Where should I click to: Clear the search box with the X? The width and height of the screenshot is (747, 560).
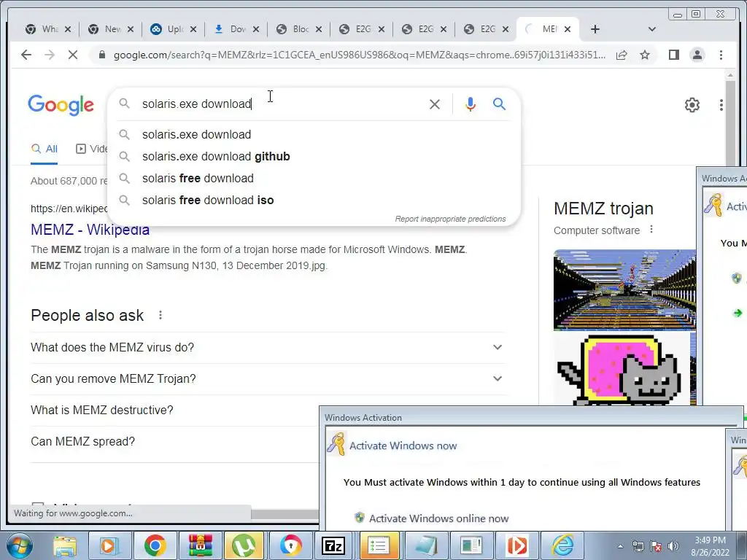[435, 104]
